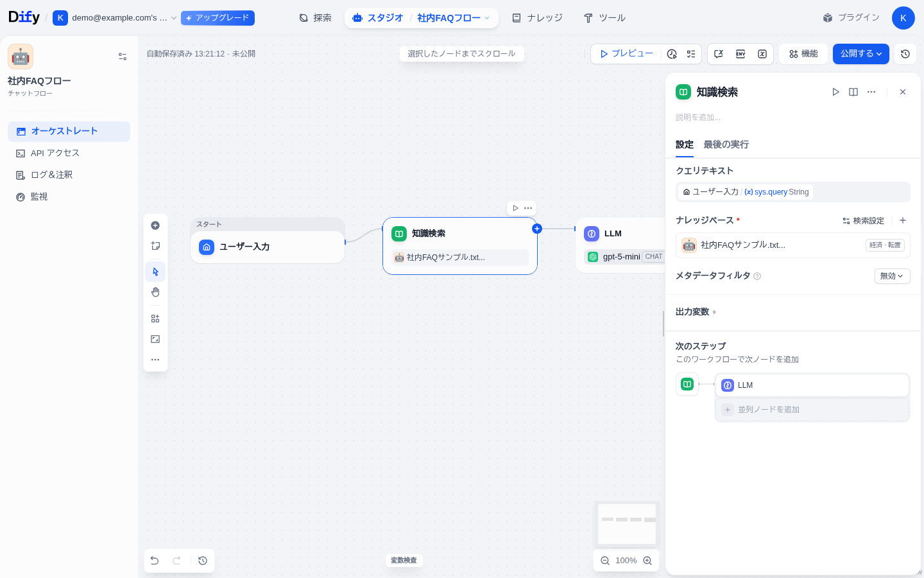This screenshot has height=578, width=924.
Task: Open the checklist icon in the toolbar
Action: pyautogui.click(x=691, y=54)
